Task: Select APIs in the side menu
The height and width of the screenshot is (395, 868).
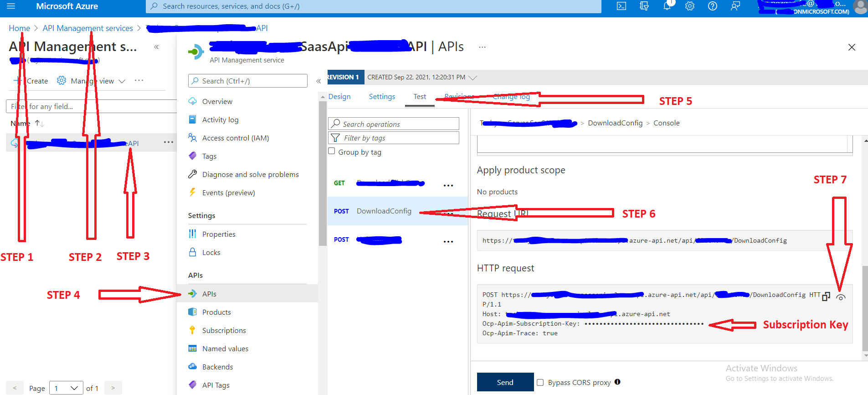Action: 247,294
